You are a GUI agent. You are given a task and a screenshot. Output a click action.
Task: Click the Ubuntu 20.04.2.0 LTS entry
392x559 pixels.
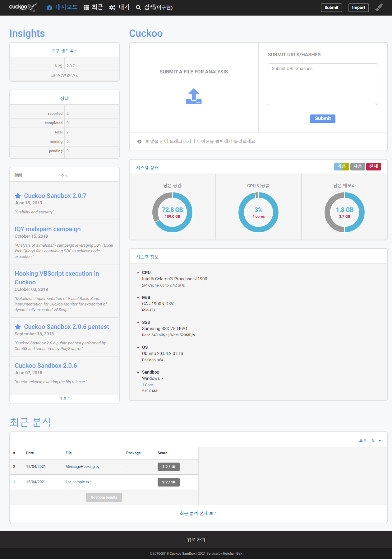163,353
